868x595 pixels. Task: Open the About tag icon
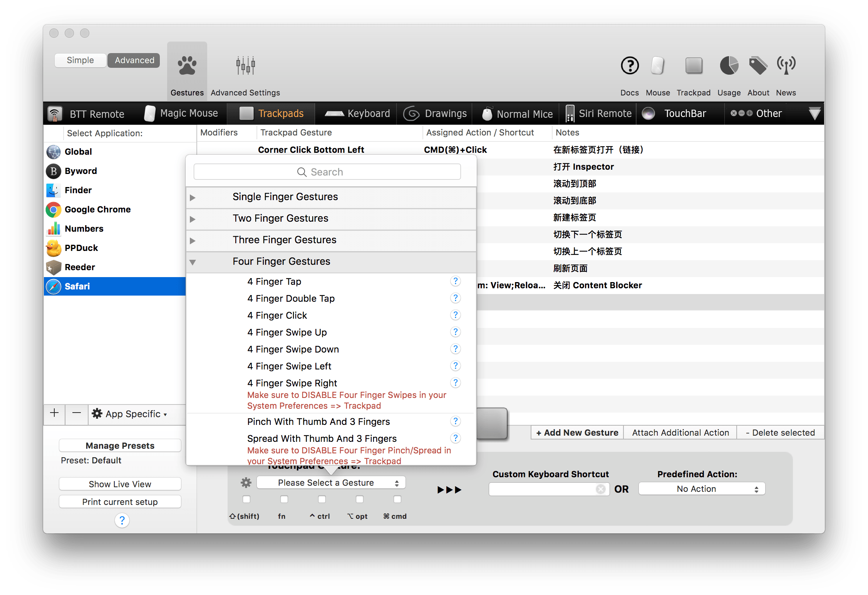[x=758, y=66]
